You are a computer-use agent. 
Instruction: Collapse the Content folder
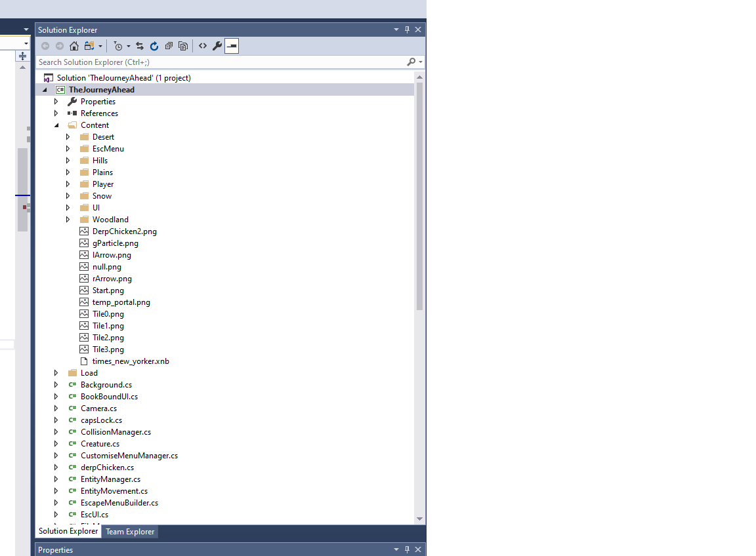pyautogui.click(x=56, y=125)
